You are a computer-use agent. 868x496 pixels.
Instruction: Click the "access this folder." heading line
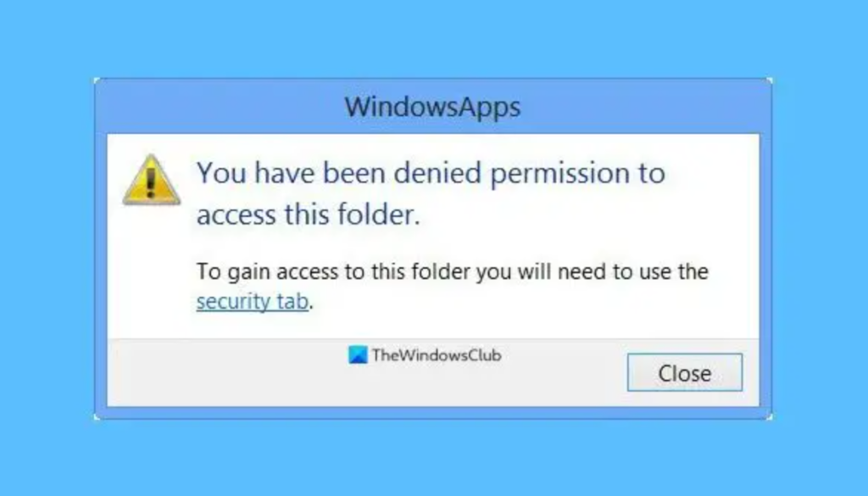pyautogui.click(x=308, y=215)
